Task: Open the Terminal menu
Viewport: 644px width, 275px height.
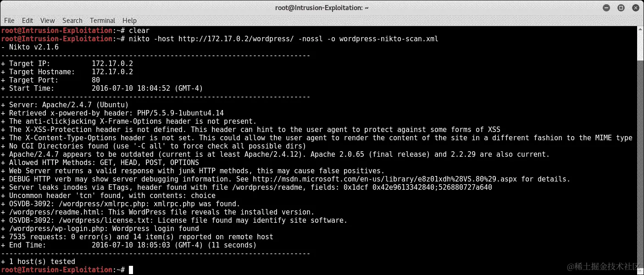Action: click(x=103, y=21)
